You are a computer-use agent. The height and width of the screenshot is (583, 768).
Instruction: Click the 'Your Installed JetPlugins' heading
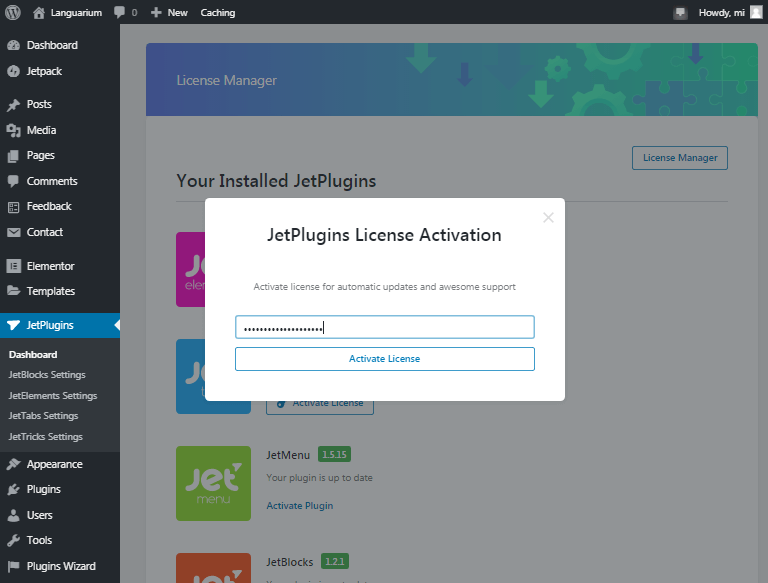(276, 181)
